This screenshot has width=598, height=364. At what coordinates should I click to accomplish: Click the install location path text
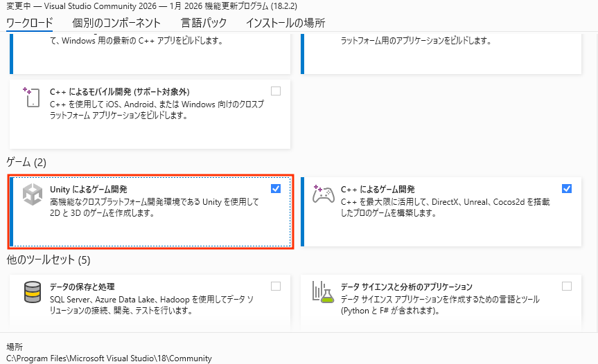pos(109,358)
